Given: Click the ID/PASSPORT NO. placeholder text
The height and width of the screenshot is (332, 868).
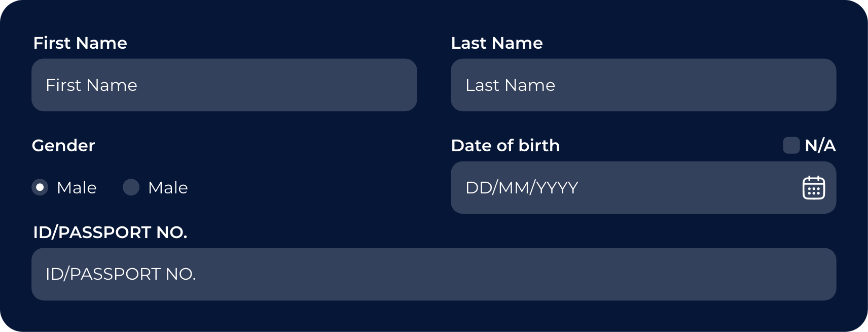Looking at the screenshot, I should pos(121,274).
